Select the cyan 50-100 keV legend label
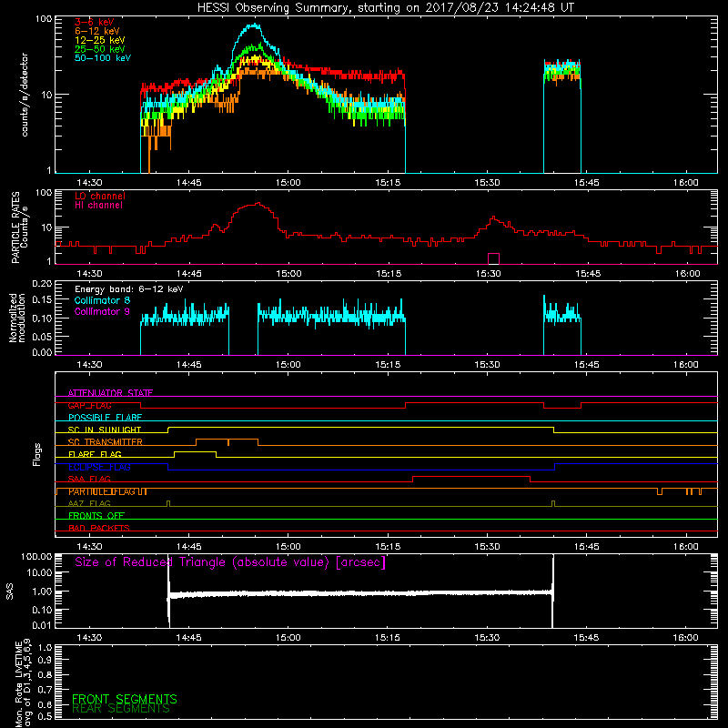This screenshot has height=728, width=728. click(103, 58)
